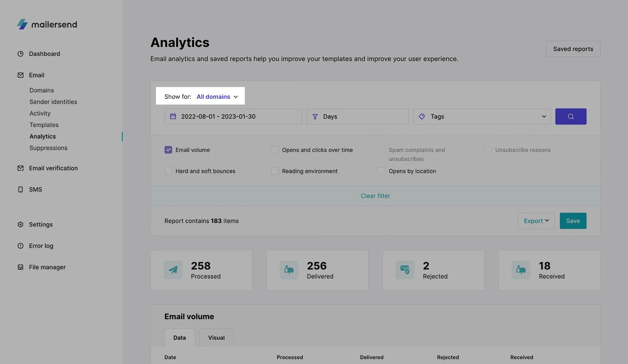Uncheck the Email volume checkbox
This screenshot has width=628, height=364.
tap(168, 150)
